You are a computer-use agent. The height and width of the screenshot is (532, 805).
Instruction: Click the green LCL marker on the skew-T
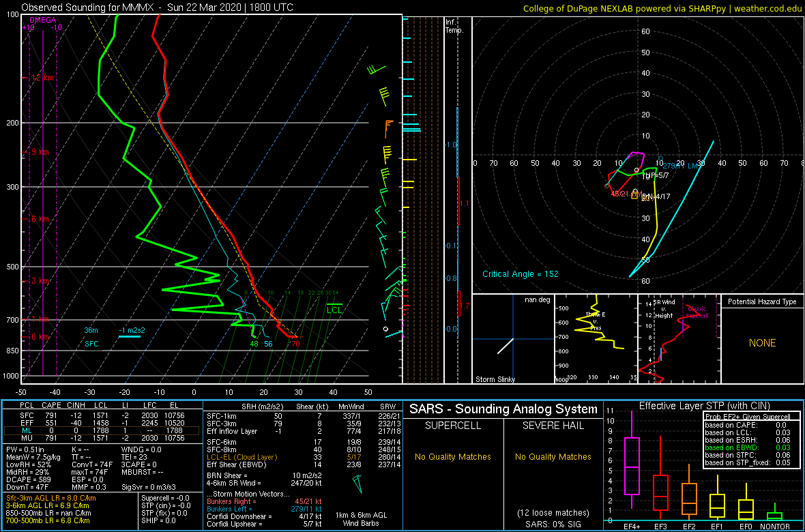click(x=334, y=308)
